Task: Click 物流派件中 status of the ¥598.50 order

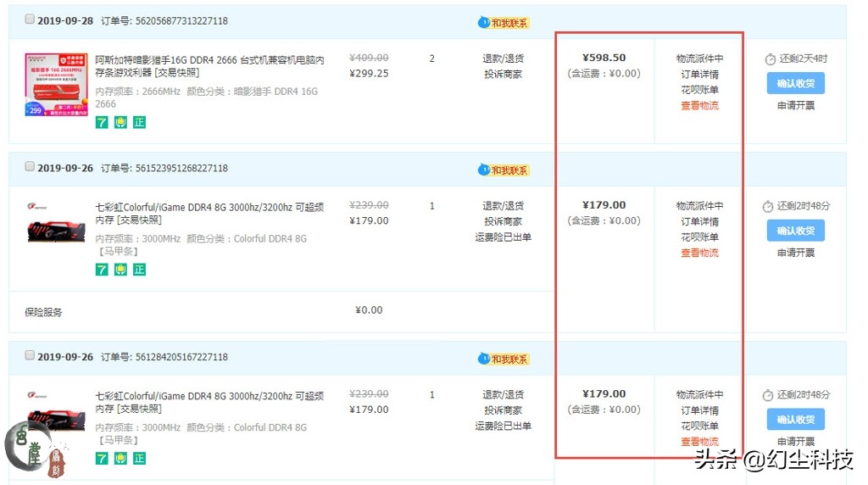Action: 699,59
